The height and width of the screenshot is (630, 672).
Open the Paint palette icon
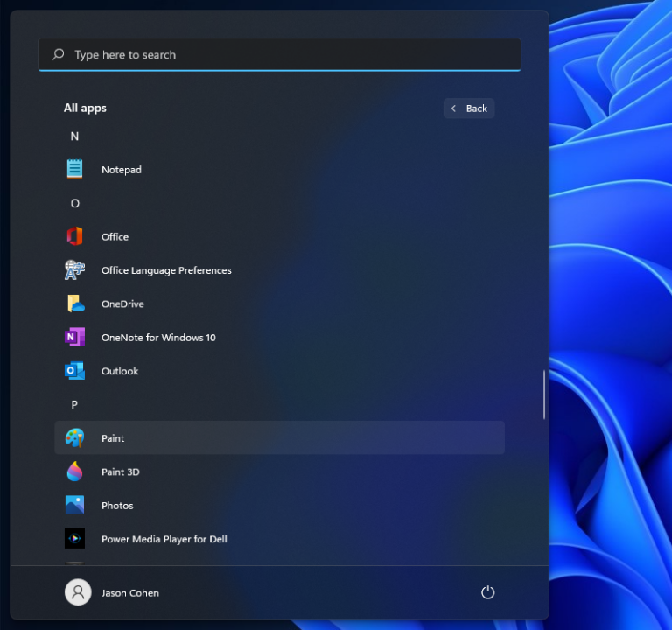click(74, 438)
